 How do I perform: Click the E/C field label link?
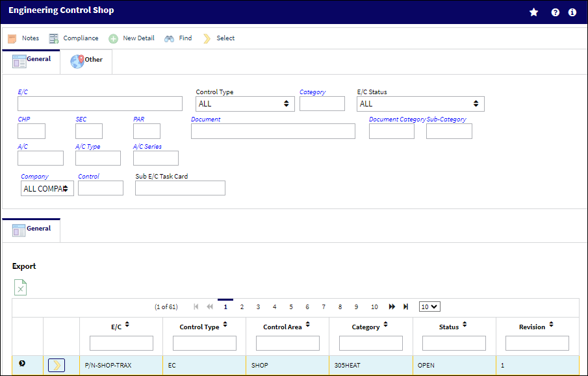(23, 92)
